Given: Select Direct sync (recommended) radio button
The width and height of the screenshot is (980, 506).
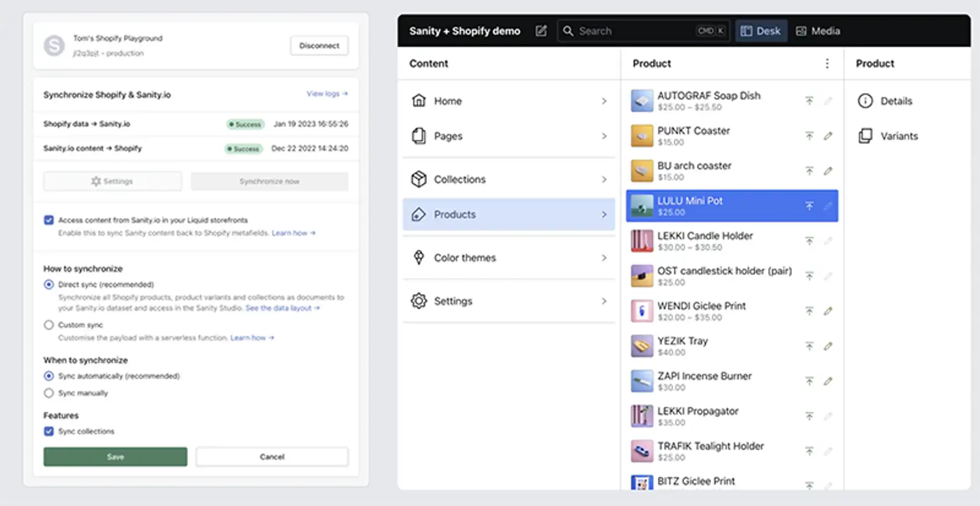Looking at the screenshot, I should pyautogui.click(x=49, y=284).
